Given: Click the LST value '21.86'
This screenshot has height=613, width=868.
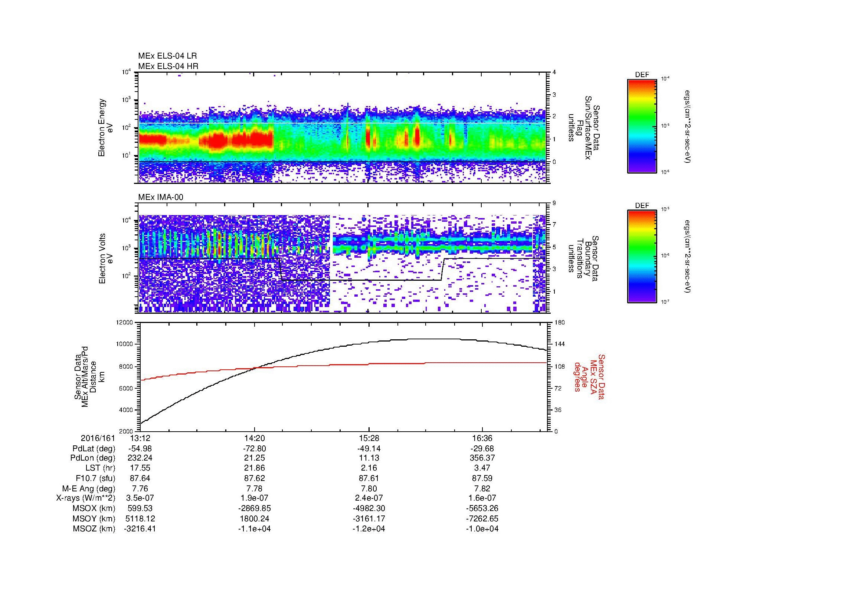Looking at the screenshot, I should pyautogui.click(x=255, y=468).
